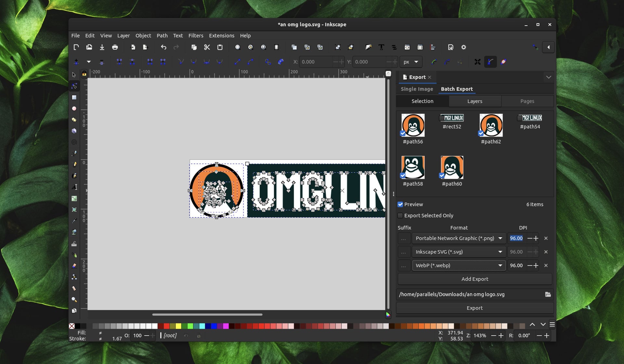The height and width of the screenshot is (364, 624).
Task: Select the Spiral tool
Action: tap(74, 142)
